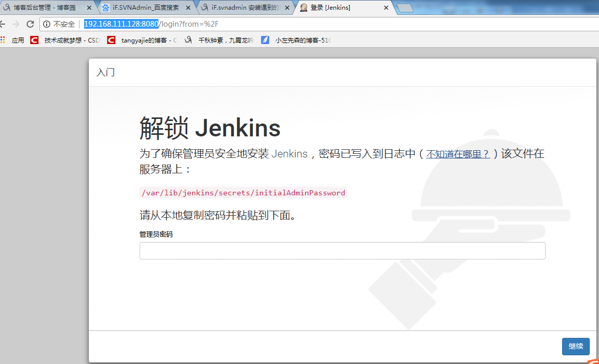Open the Apps grid icon in bookmarks bar
This screenshot has height=364, width=599.
(x=3, y=39)
